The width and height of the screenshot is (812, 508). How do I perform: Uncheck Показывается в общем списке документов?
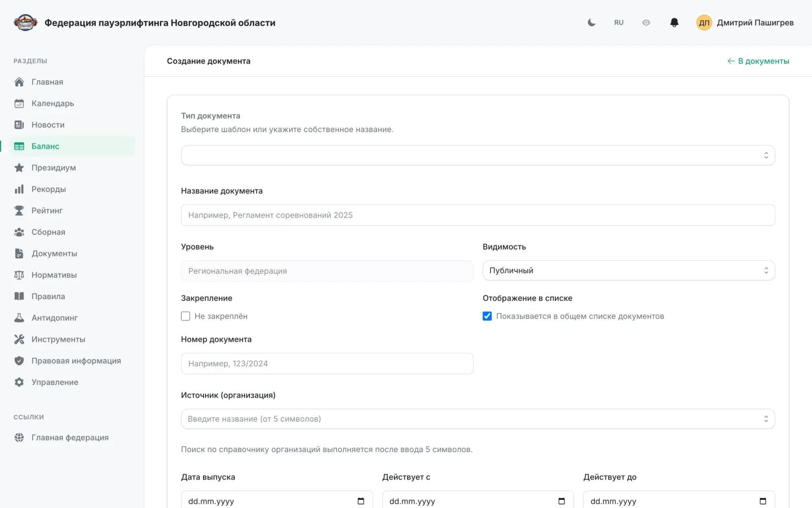[x=487, y=316]
